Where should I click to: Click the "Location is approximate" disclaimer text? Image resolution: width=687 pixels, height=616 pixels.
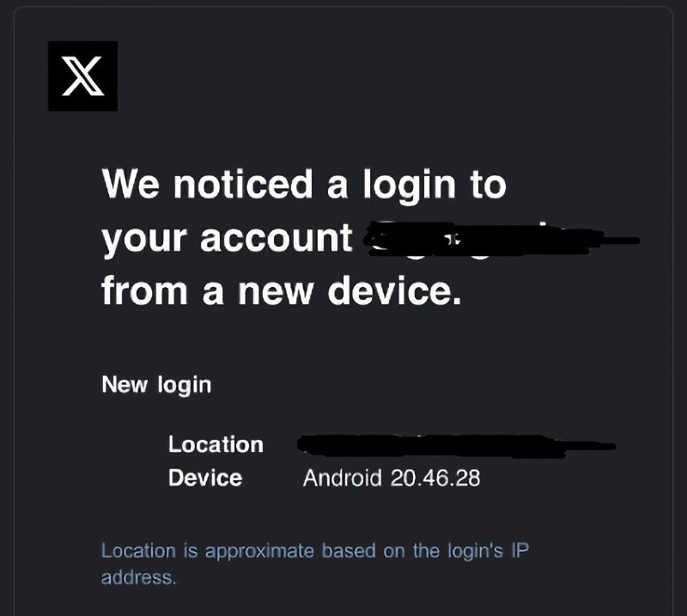315,564
